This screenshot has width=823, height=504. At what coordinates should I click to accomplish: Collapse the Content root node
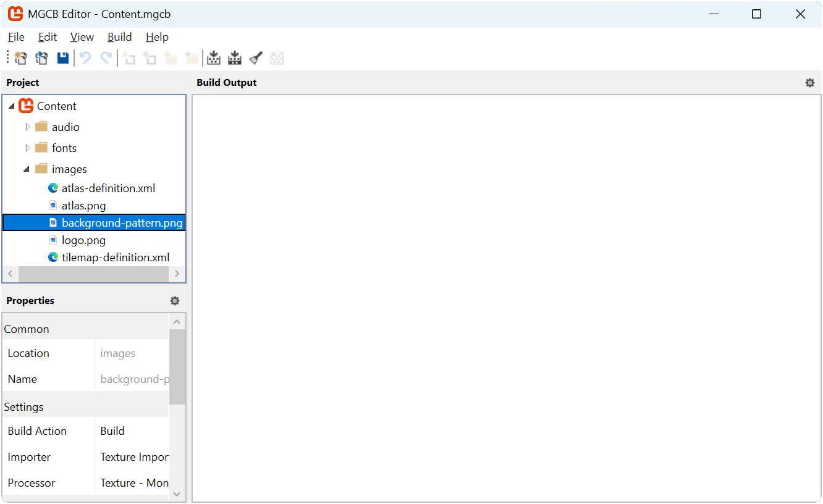(11, 106)
